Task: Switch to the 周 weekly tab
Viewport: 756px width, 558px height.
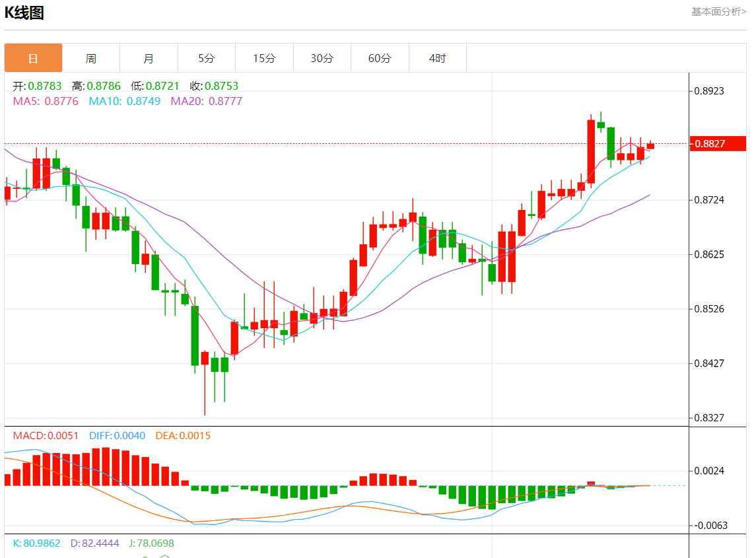Action: pyautogui.click(x=91, y=58)
